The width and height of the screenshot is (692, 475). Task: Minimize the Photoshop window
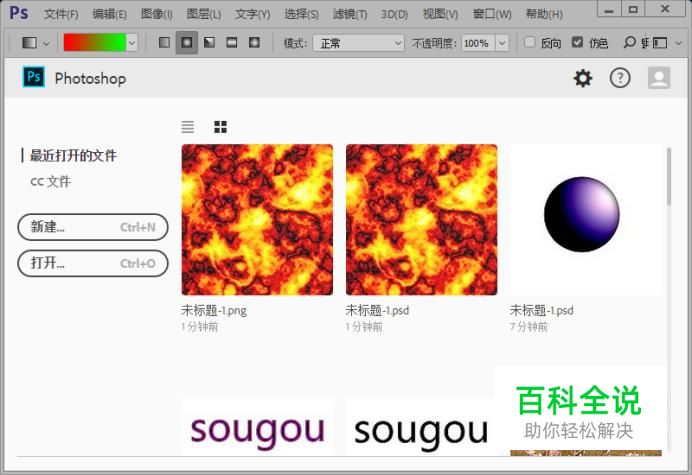(x=609, y=8)
